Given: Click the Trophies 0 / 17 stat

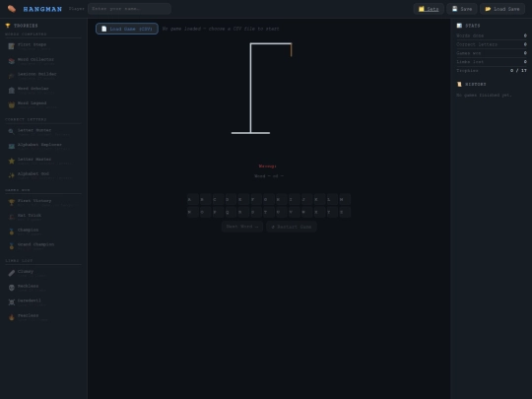Looking at the screenshot, I should [492, 71].
